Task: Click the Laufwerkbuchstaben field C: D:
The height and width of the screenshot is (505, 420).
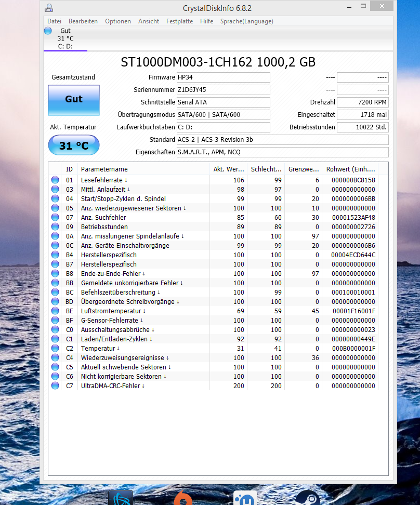Action: [224, 127]
